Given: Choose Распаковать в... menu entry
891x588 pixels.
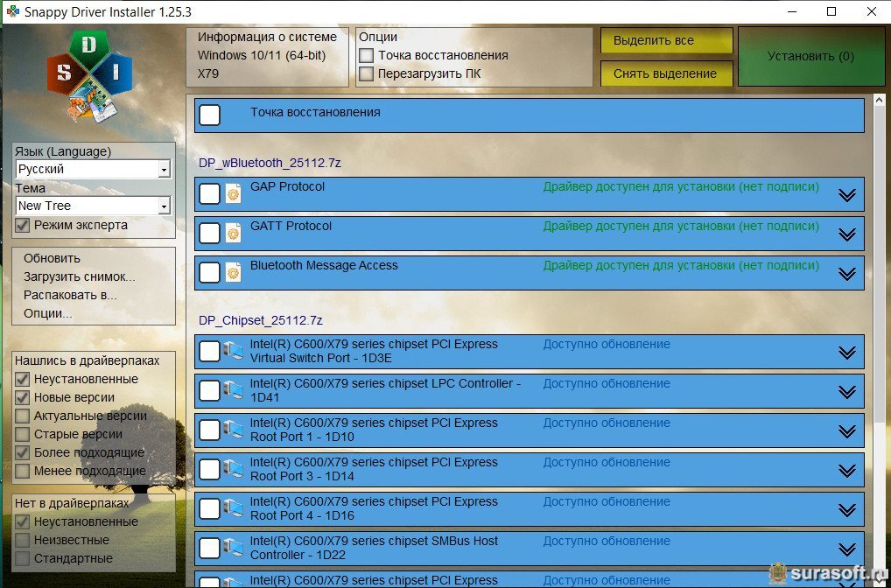Looking at the screenshot, I should point(70,296).
